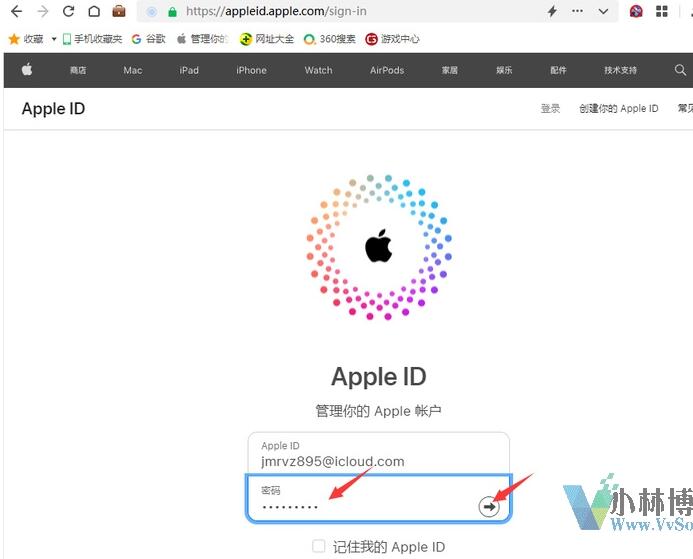Click the Apple logo in navigation bar
This screenshot has height=559, width=693.
[x=27, y=69]
